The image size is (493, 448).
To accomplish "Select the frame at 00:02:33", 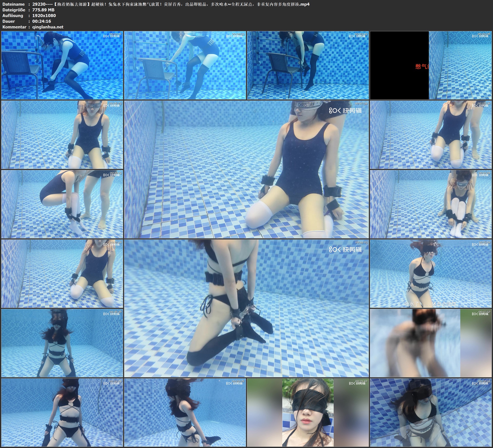I will coord(185,65).
